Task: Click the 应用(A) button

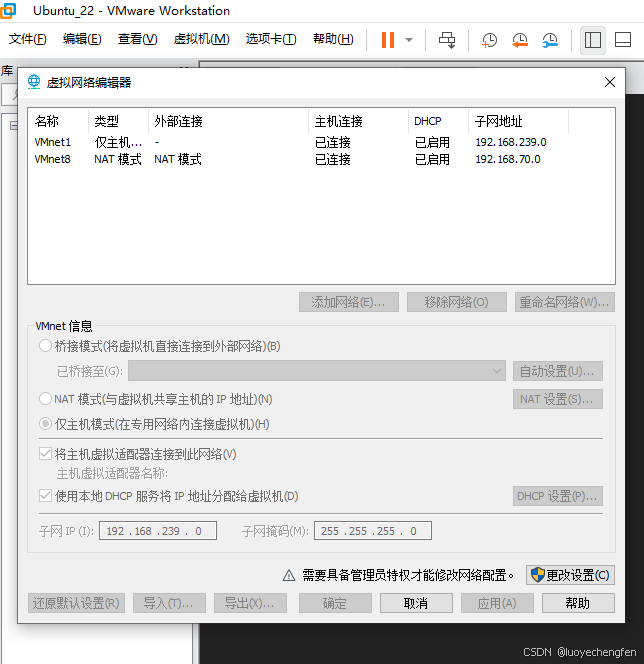Action: [x=497, y=603]
